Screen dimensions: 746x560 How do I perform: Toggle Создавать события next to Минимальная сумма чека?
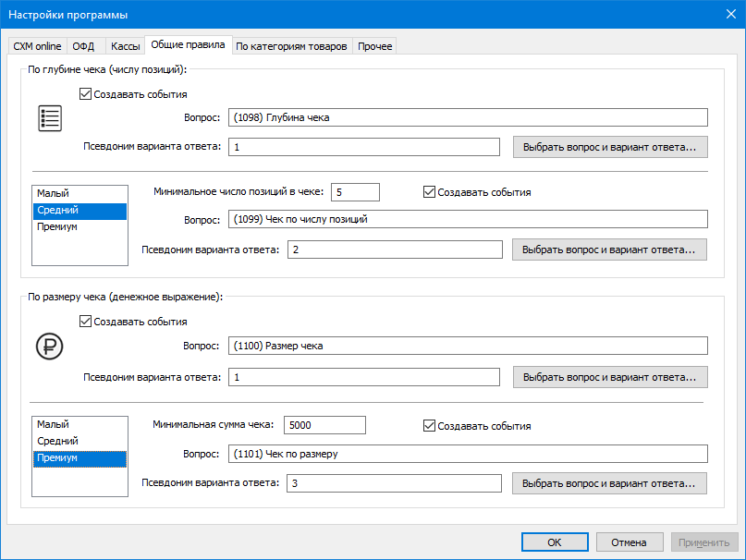pos(429,426)
